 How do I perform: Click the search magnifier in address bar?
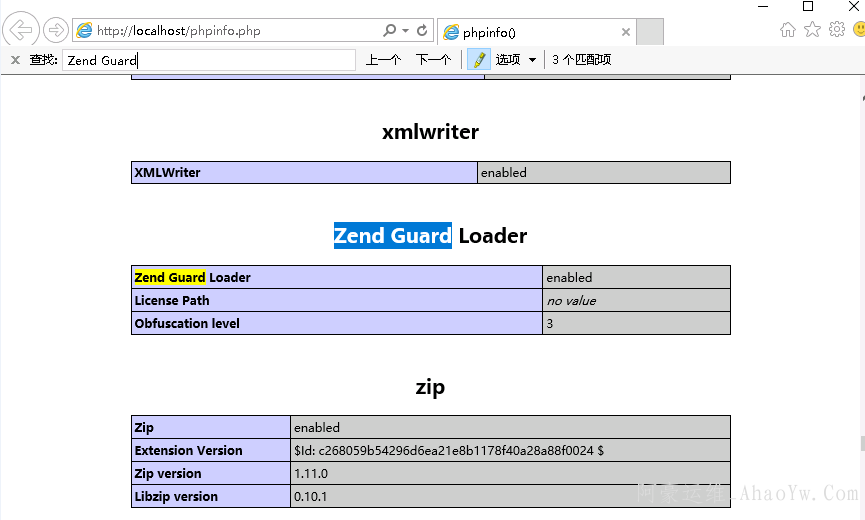[389, 31]
